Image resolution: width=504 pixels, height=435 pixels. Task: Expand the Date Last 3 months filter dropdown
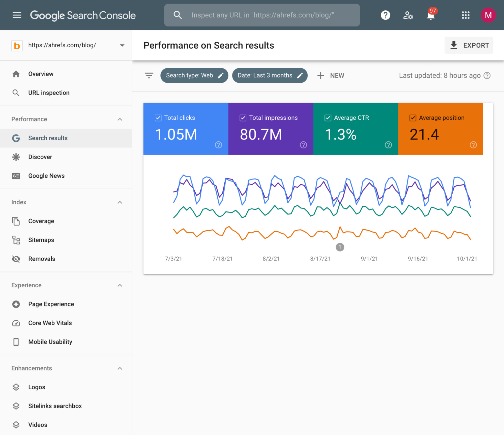[x=270, y=75]
